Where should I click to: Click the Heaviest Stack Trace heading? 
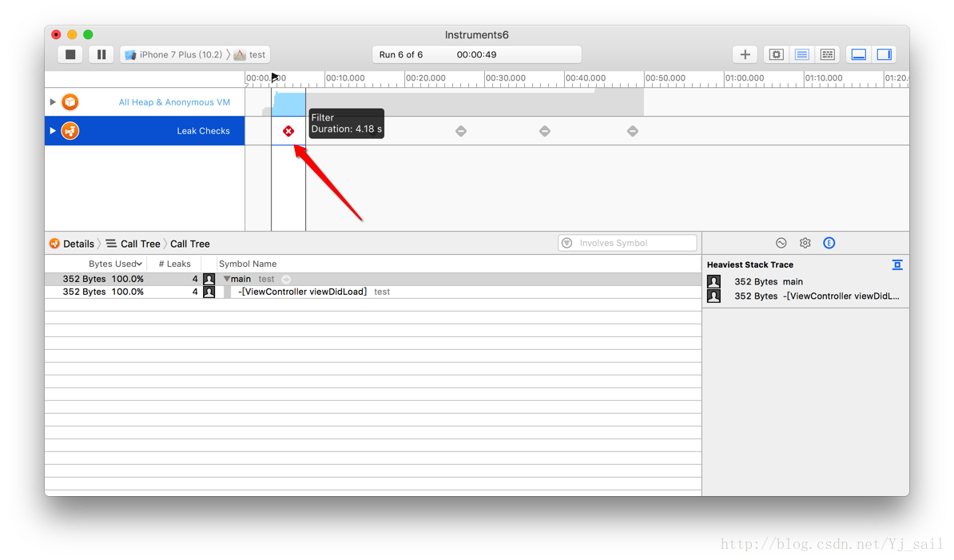pyautogui.click(x=750, y=264)
